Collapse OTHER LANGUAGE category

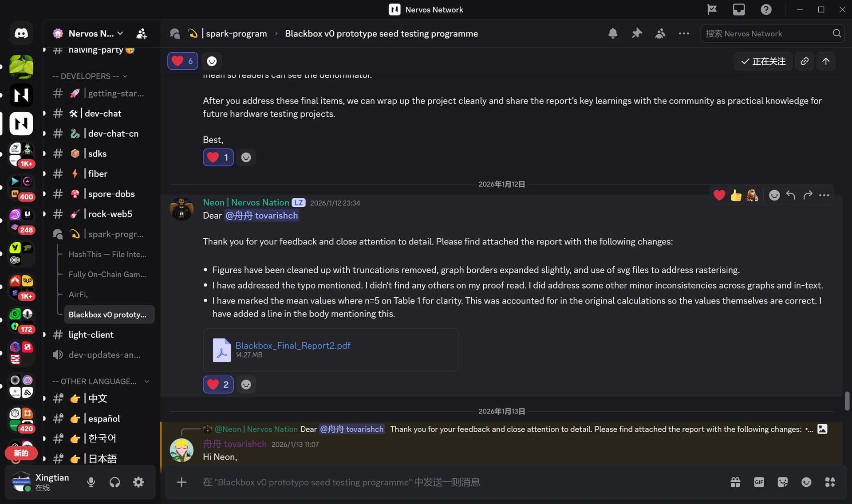pyautogui.click(x=100, y=382)
